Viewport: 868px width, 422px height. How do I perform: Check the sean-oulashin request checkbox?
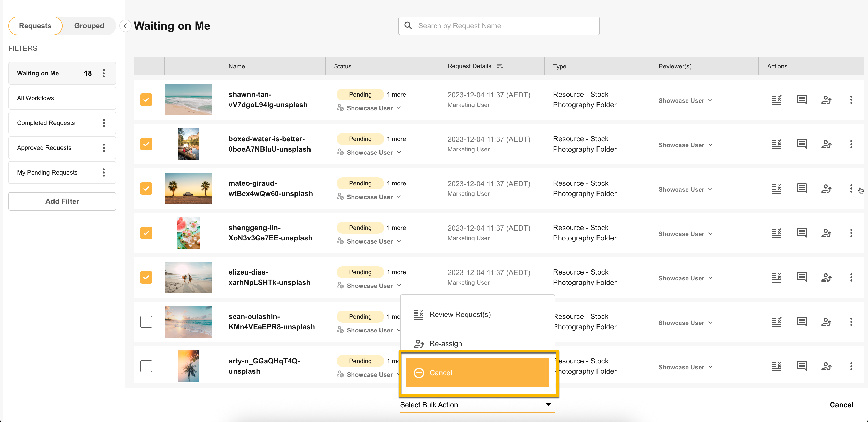146,322
